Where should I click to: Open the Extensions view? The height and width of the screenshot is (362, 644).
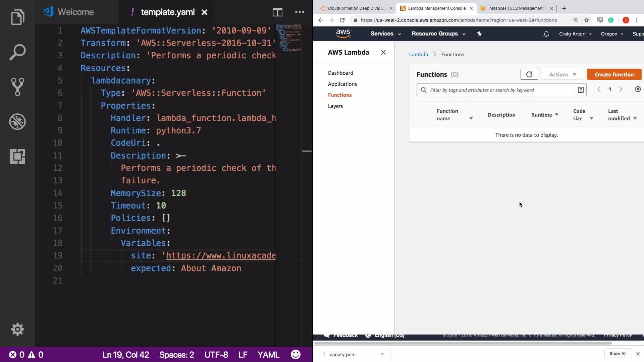[17, 156]
